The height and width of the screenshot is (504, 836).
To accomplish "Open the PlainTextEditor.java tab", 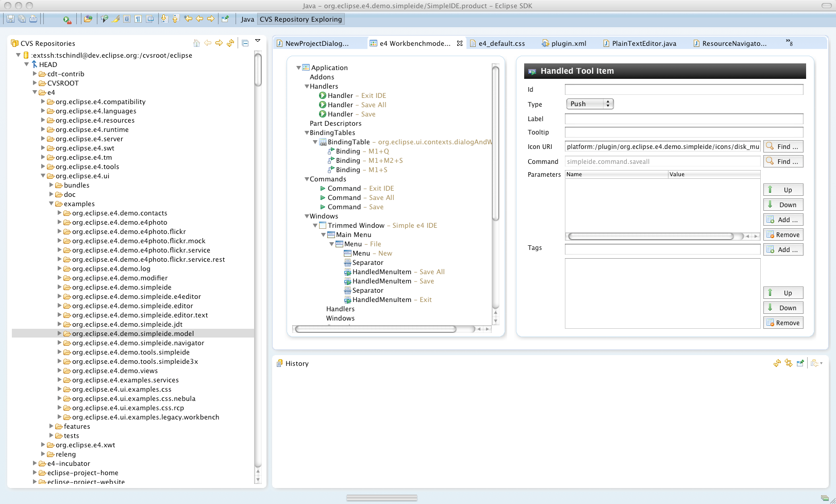I will (x=644, y=43).
